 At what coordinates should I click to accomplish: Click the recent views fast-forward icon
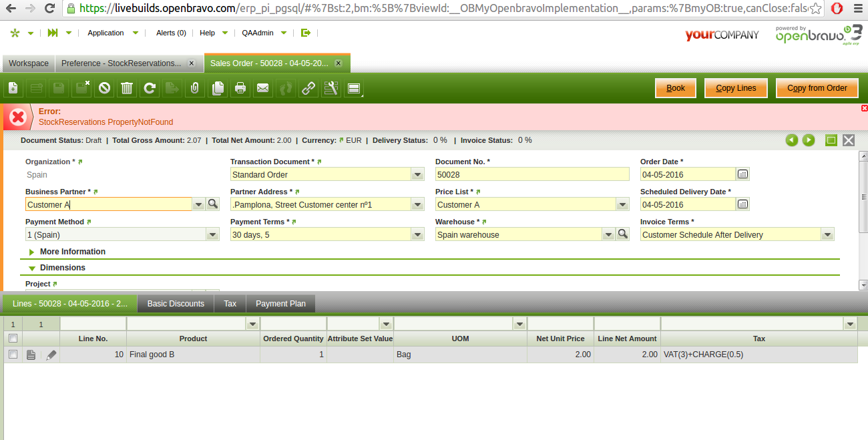coord(53,33)
